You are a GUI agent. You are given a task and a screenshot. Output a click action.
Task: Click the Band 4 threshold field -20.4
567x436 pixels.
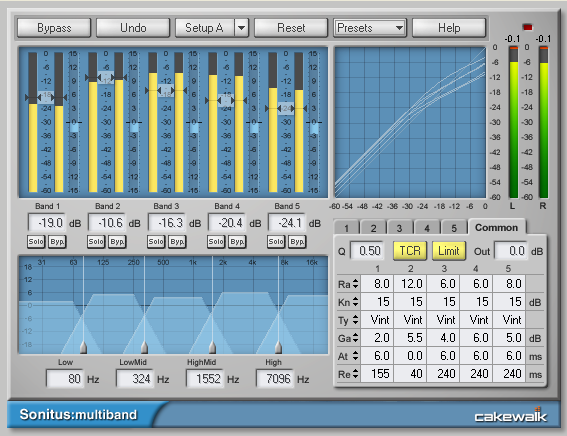(227, 223)
